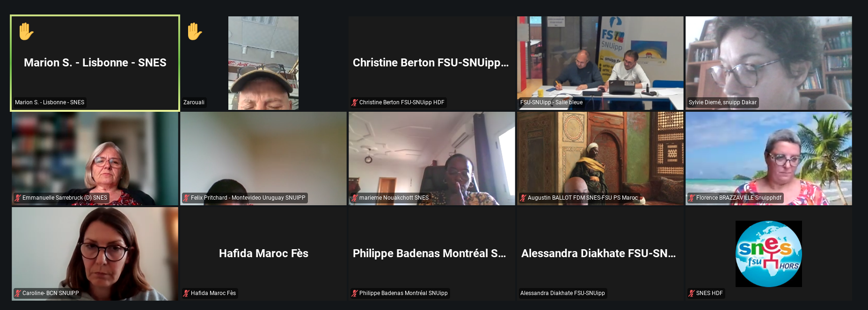Click Zarouali's raised hand icon
The height and width of the screenshot is (310, 868).
[195, 32]
